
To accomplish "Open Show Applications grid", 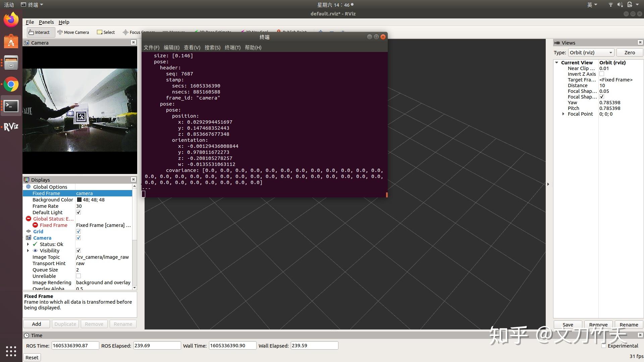I will [x=11, y=351].
